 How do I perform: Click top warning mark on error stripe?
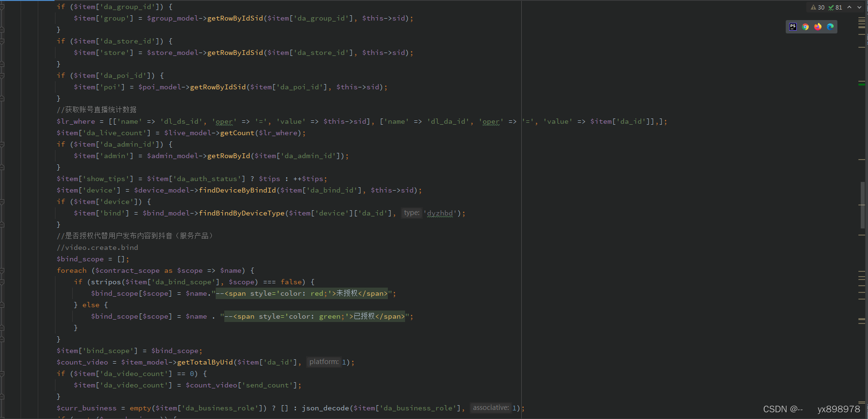(862, 19)
